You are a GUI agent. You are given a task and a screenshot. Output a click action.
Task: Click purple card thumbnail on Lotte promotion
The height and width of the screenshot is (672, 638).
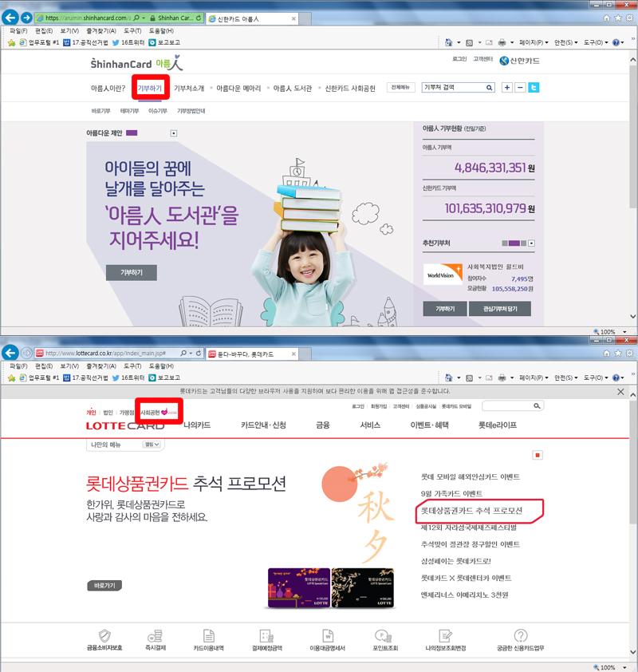click(x=299, y=587)
